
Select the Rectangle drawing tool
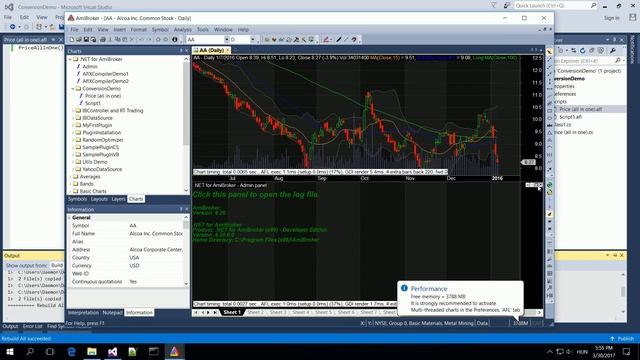(x=549, y=111)
